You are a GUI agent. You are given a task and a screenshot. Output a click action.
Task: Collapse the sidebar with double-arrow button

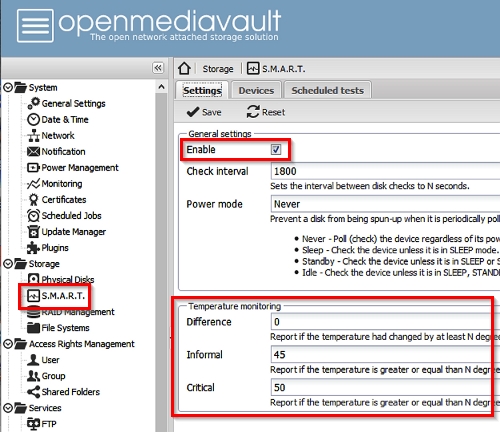coord(158,68)
